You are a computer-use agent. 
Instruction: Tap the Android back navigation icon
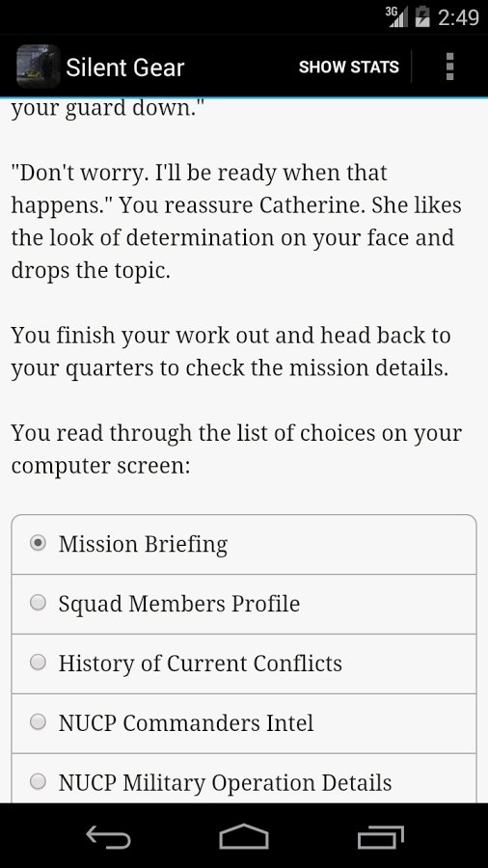click(x=108, y=837)
